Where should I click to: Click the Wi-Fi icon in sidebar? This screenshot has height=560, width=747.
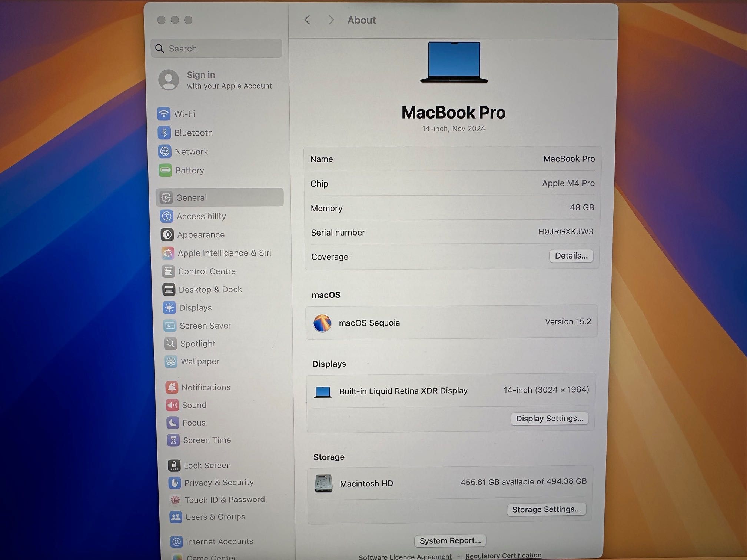tap(164, 114)
